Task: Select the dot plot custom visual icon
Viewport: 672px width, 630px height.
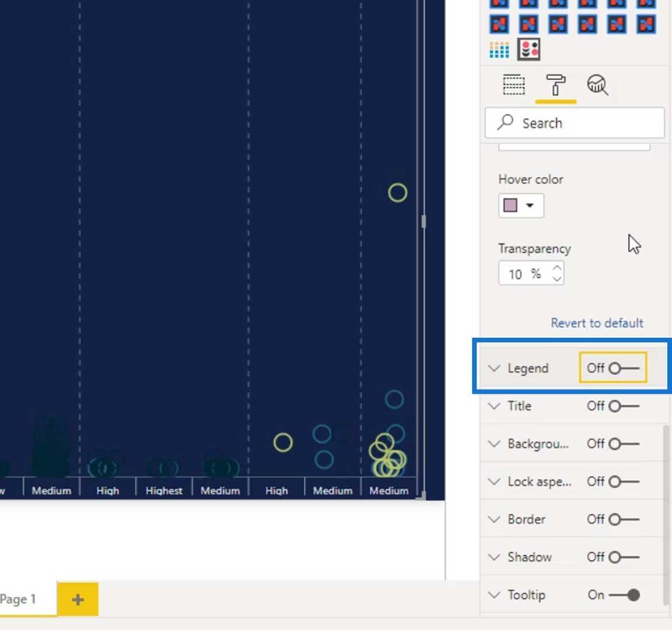Action: coord(528,49)
